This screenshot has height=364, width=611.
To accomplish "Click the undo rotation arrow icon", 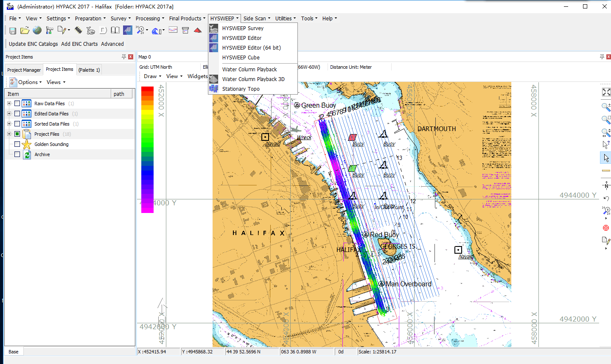I will click(x=606, y=198).
